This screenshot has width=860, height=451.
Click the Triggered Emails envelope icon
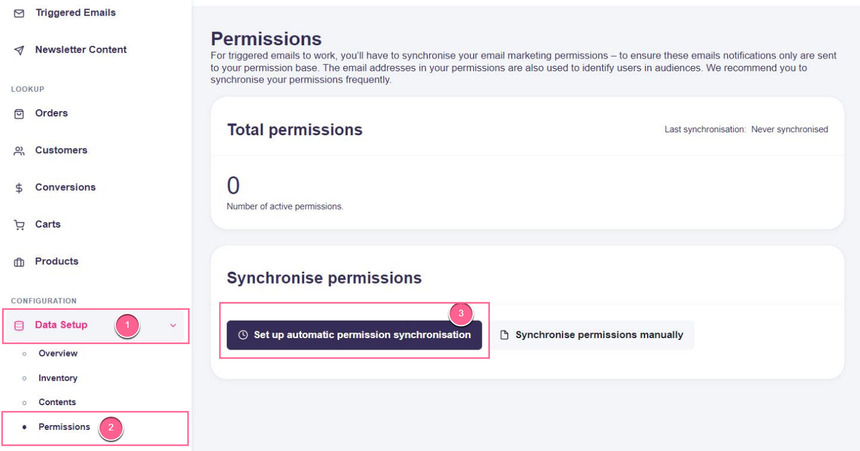click(19, 13)
